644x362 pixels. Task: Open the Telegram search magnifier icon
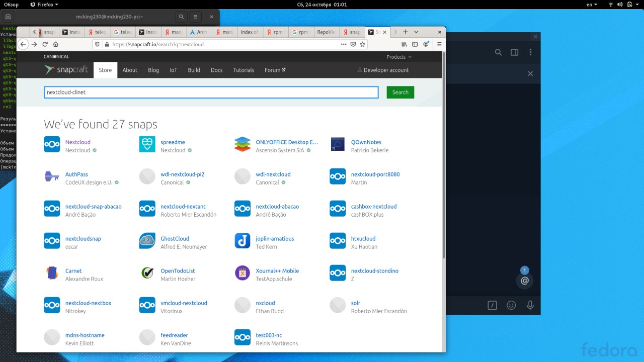coord(498,52)
